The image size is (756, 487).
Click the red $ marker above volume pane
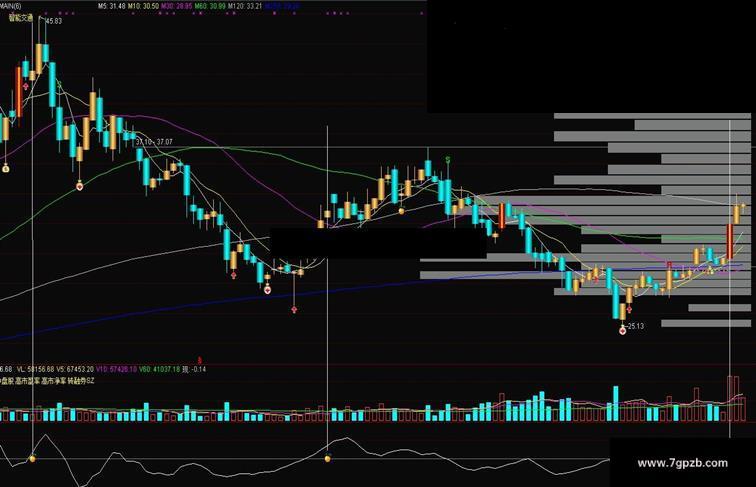click(x=200, y=360)
